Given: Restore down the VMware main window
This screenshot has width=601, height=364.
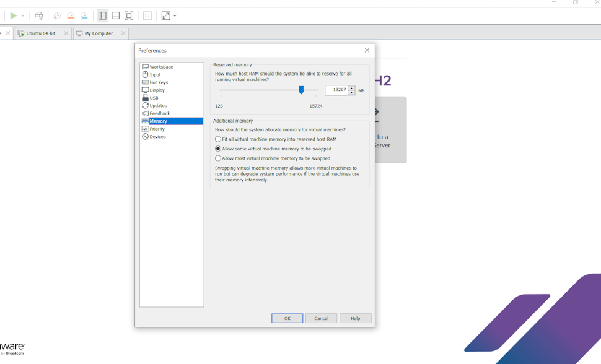Looking at the screenshot, I should 576,2.
